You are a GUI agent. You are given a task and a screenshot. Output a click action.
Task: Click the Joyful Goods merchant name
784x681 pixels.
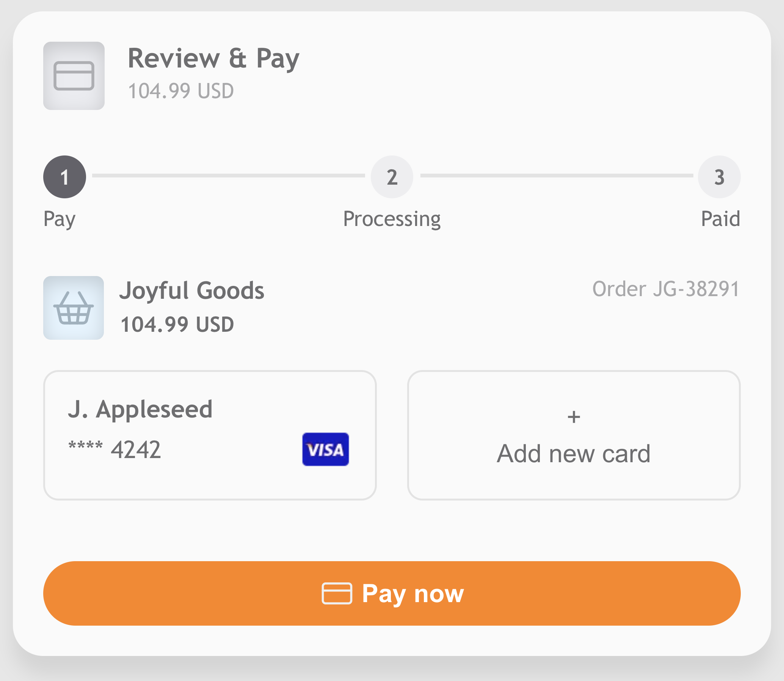point(192,291)
